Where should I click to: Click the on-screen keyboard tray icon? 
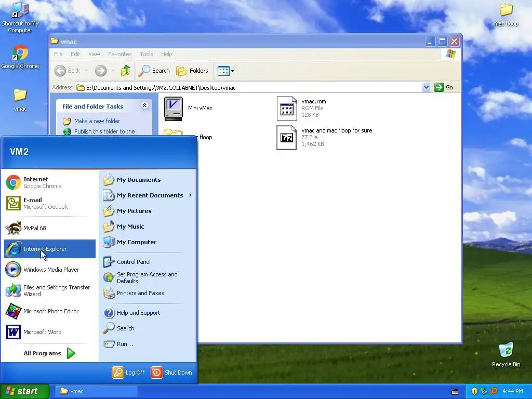455,392
